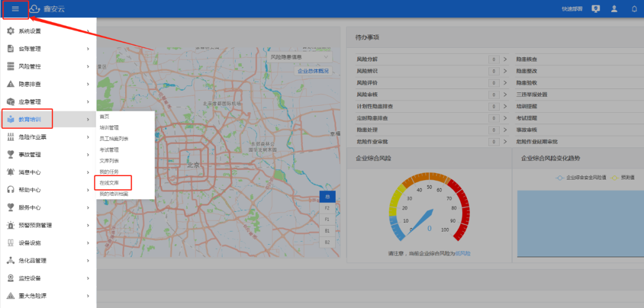This screenshot has height=308, width=644.
Task: Open the notification bell icon
Action: 634,9
